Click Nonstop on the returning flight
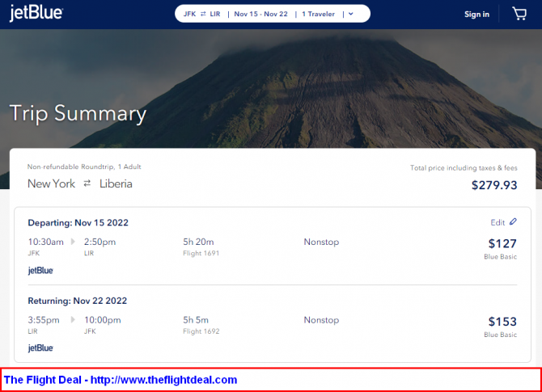The image size is (542, 392). (x=321, y=320)
